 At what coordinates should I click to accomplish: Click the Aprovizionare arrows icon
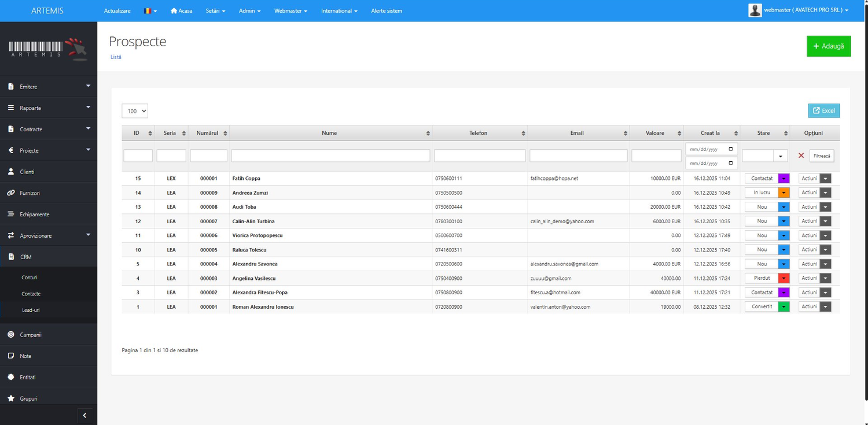(x=11, y=236)
